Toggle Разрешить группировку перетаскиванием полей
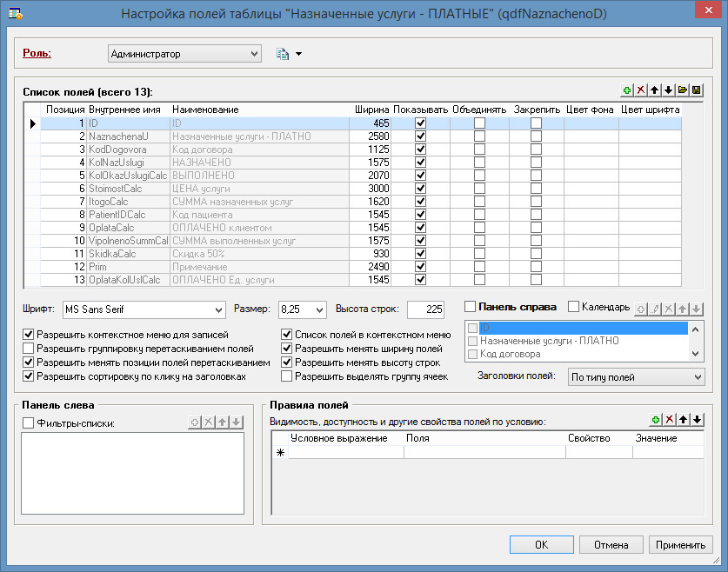This screenshot has width=728, height=572. tap(30, 349)
